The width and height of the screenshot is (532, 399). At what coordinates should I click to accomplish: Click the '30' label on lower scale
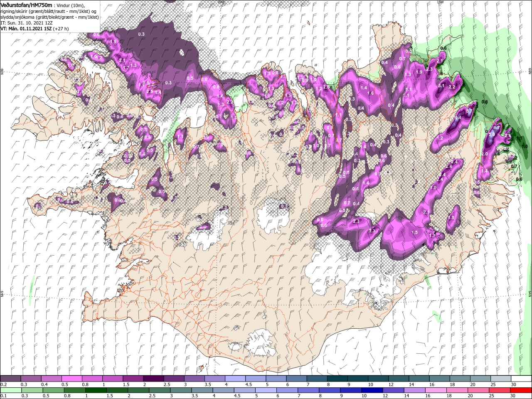coord(514,396)
